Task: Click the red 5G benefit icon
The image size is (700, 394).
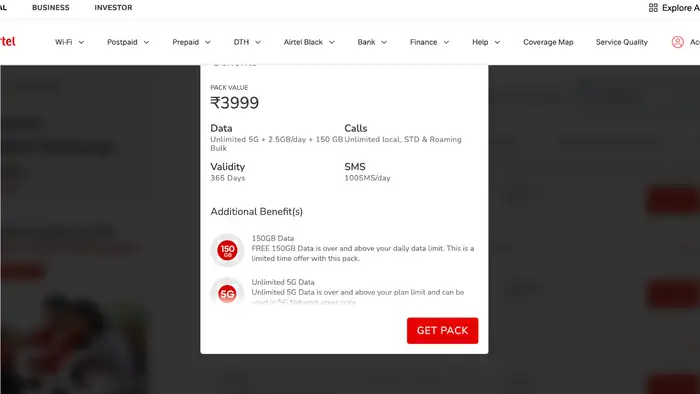Action: pyautogui.click(x=227, y=293)
